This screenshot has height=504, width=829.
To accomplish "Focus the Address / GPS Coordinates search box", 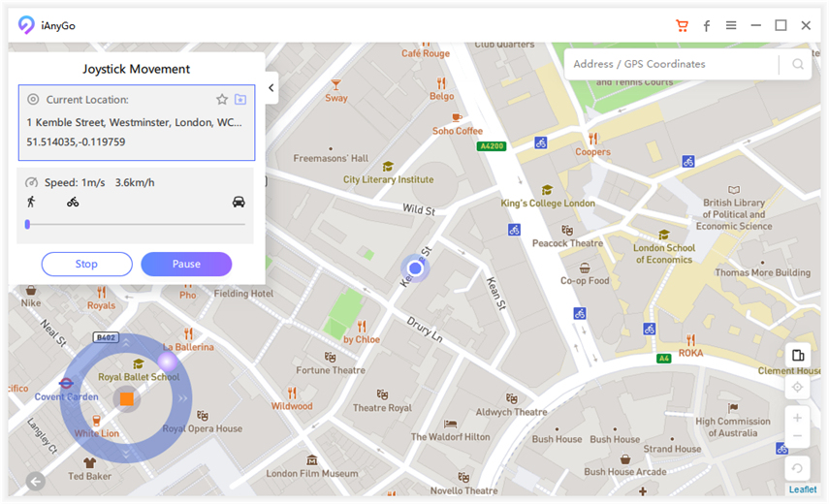I will tap(669, 64).
